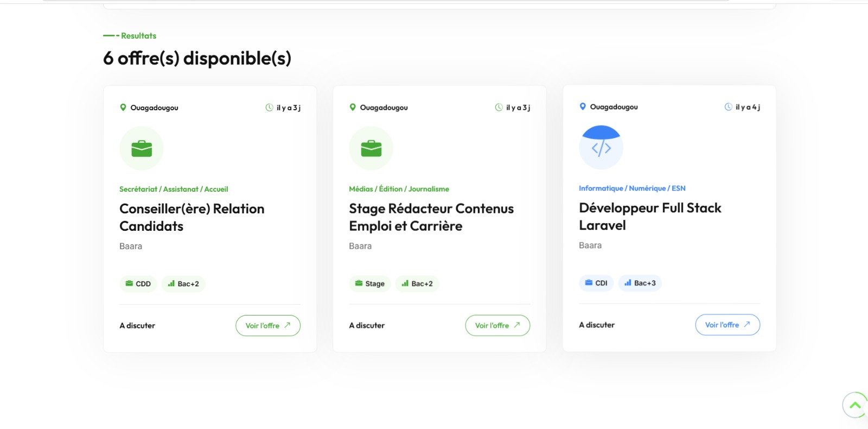Image resolution: width=868 pixels, height=429 pixels.
Task: Click the CDD contract tag
Action: 138,284
